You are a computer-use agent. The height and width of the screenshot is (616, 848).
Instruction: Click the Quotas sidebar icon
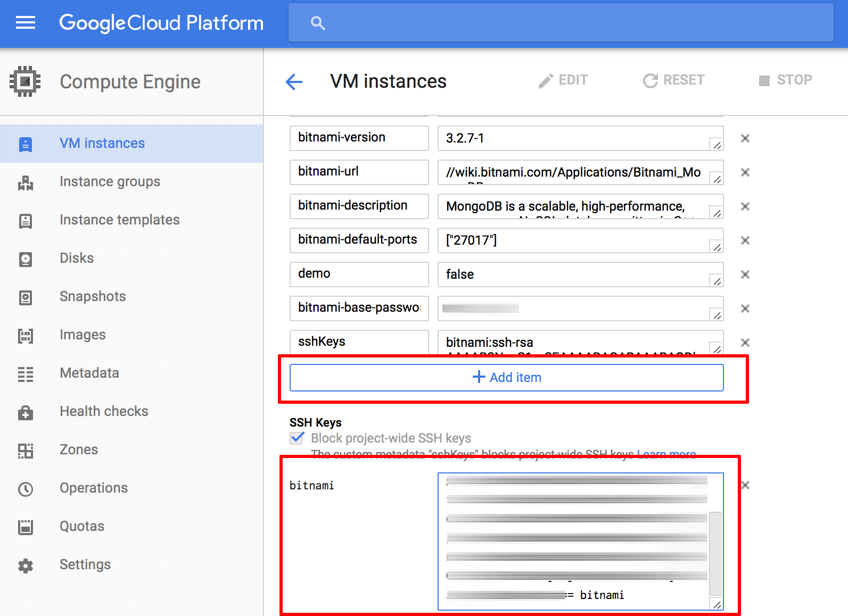tap(26, 527)
